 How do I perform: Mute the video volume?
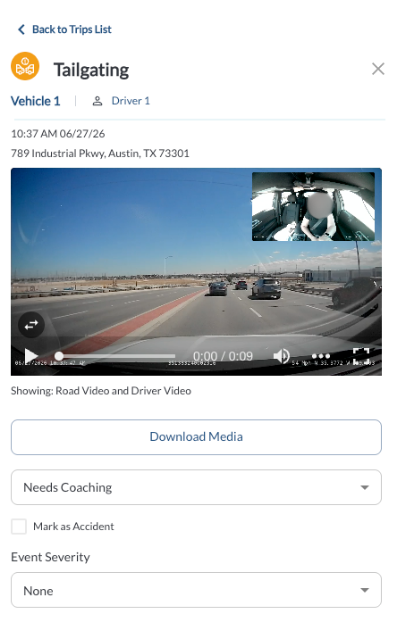(x=281, y=356)
